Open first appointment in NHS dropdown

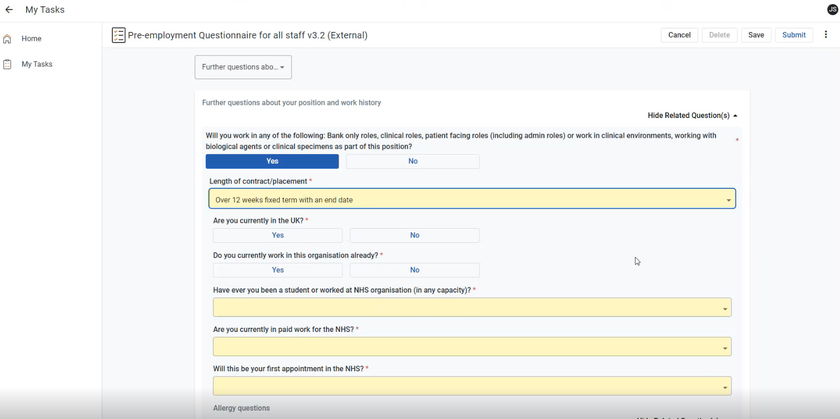coord(472,386)
